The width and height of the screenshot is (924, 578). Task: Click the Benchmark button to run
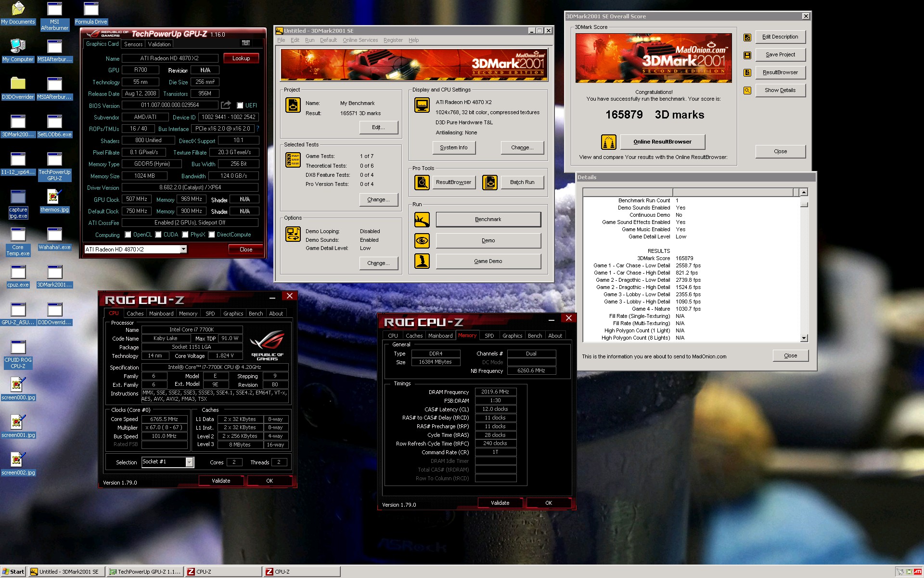488,220
